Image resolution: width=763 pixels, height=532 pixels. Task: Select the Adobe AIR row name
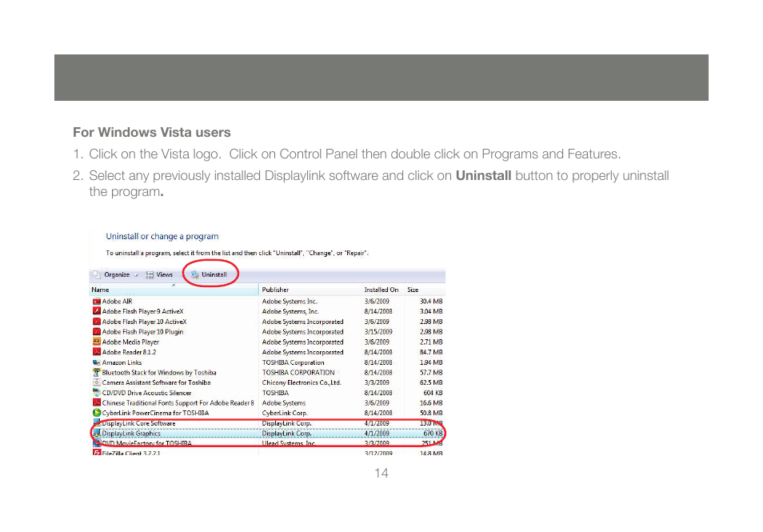pyautogui.click(x=118, y=302)
